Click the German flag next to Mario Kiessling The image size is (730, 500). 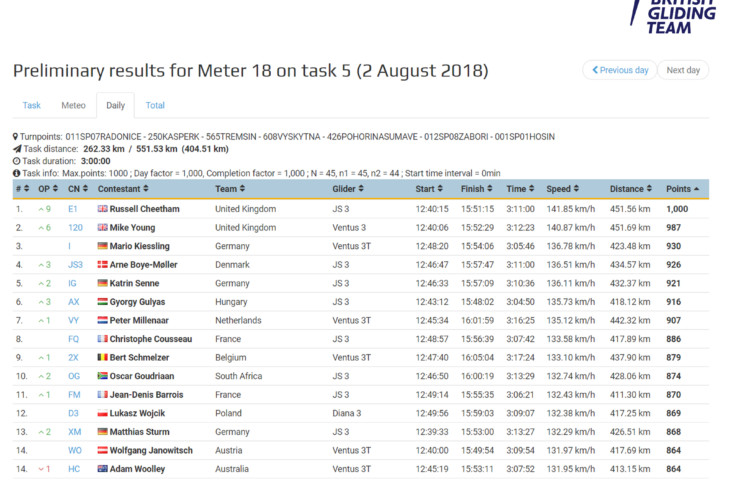pos(102,246)
